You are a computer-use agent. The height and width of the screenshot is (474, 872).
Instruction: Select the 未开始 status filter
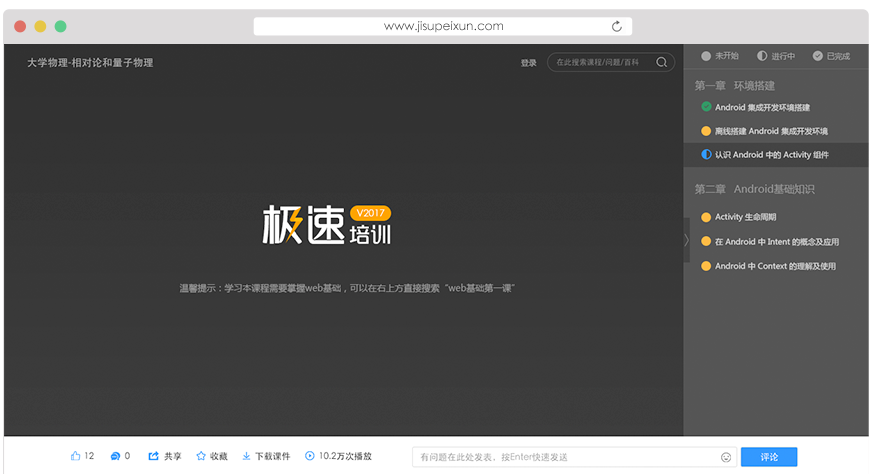tap(720, 56)
